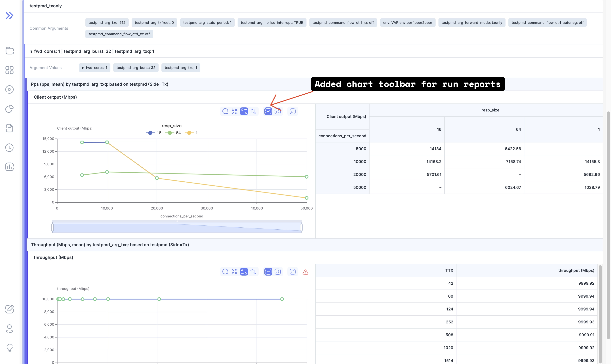The width and height of the screenshot is (611, 364).
Task: Expand the sidebar with double chevron icon
Action: coord(9,16)
